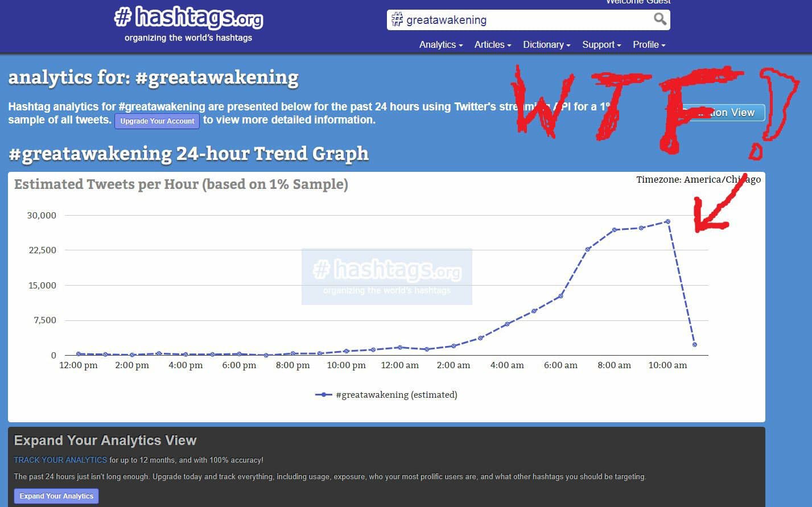The image size is (812, 507).
Task: Click the Upgrade Your Account button
Action: click(x=157, y=121)
